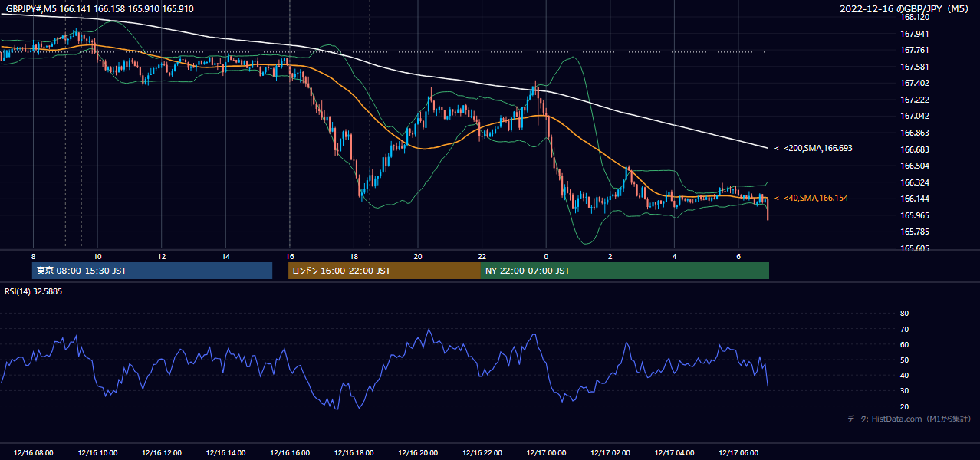Click RSI scale value 80
The height and width of the screenshot is (460, 980).
coord(904,314)
